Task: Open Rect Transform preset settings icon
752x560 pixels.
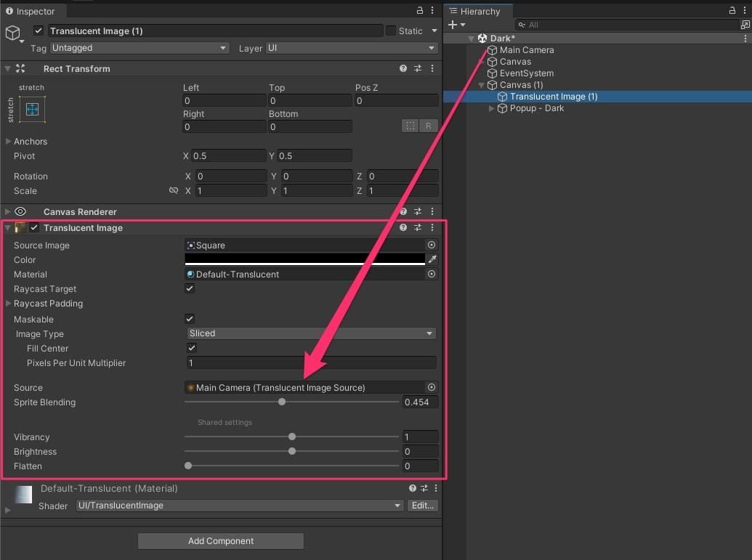Action: coord(418,68)
